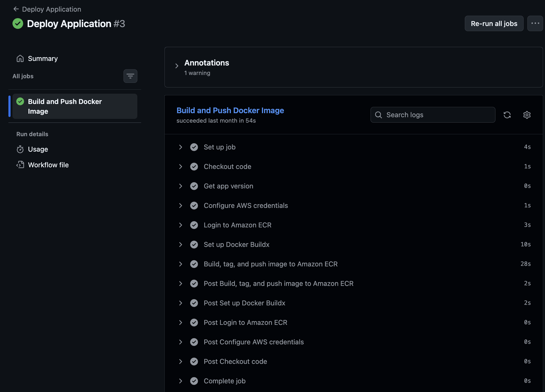
Task: Expand Build, tag, and push image step chevron
Action: click(180, 264)
